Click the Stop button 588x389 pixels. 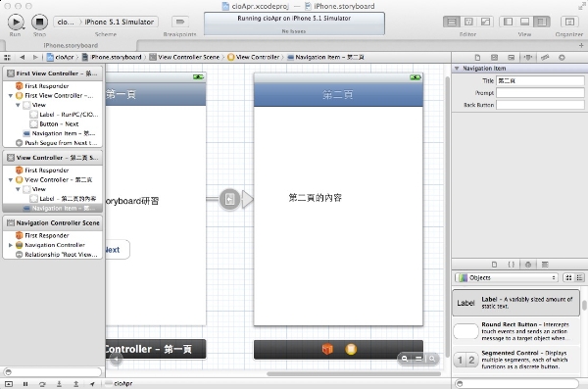39,22
